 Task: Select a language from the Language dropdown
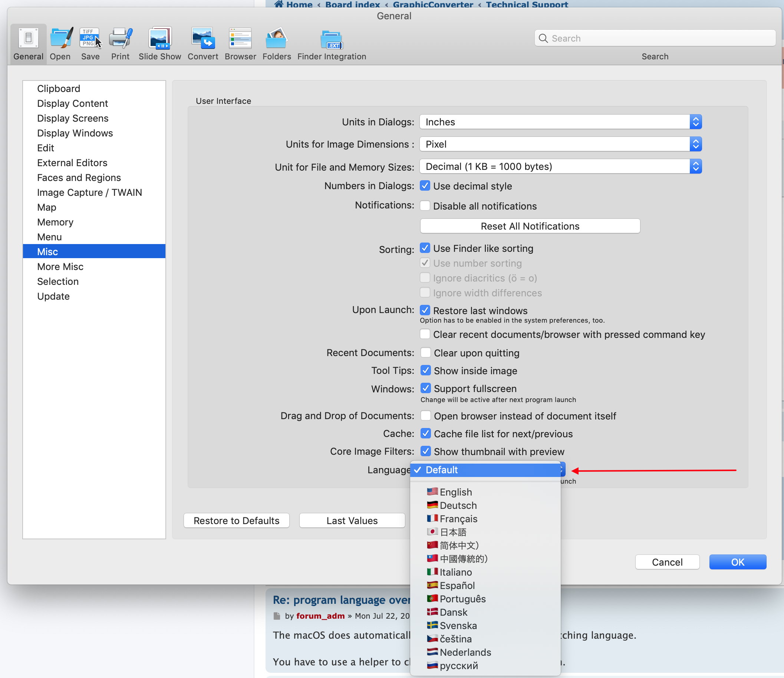click(455, 492)
